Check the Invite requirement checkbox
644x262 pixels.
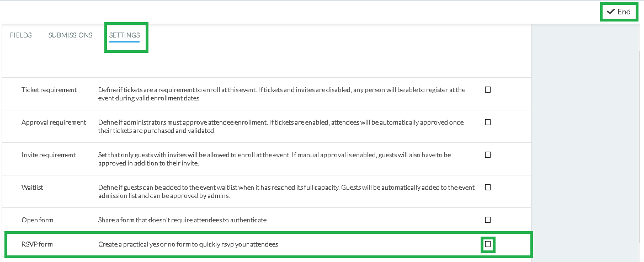click(x=487, y=155)
